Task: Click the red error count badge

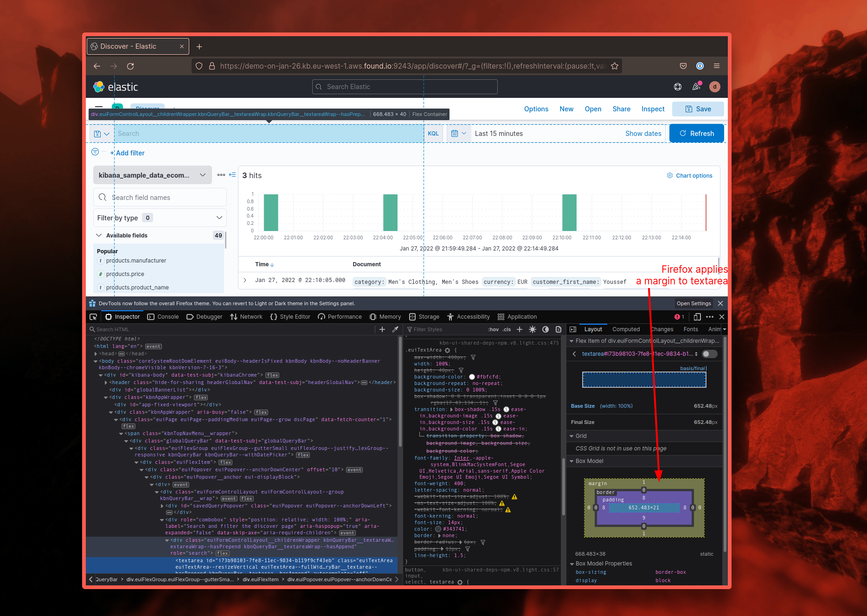Action: (x=679, y=317)
